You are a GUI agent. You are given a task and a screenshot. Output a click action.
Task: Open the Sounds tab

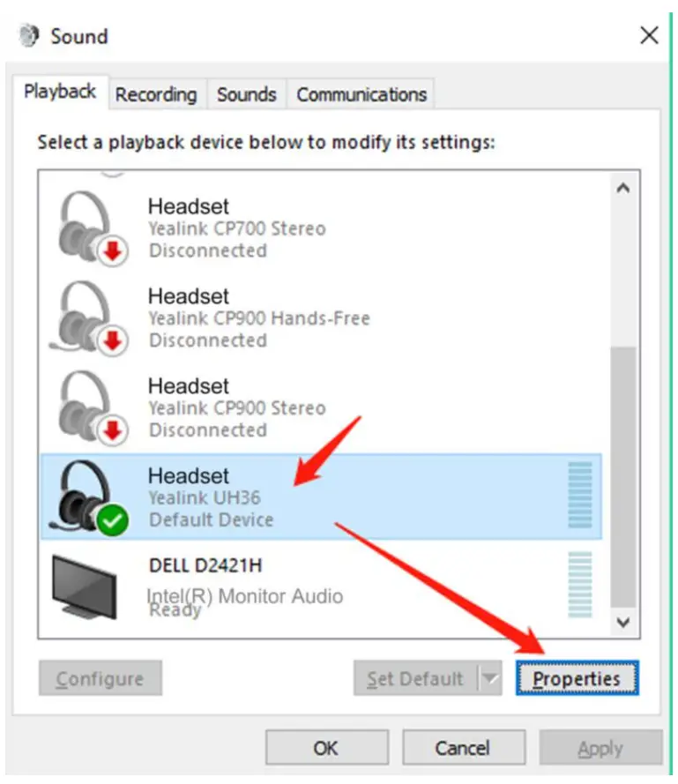tap(247, 94)
